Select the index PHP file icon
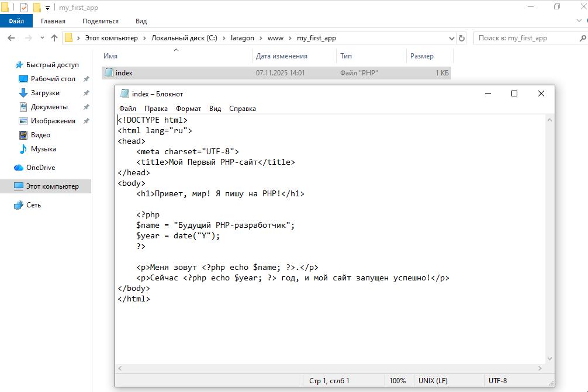 (x=109, y=73)
